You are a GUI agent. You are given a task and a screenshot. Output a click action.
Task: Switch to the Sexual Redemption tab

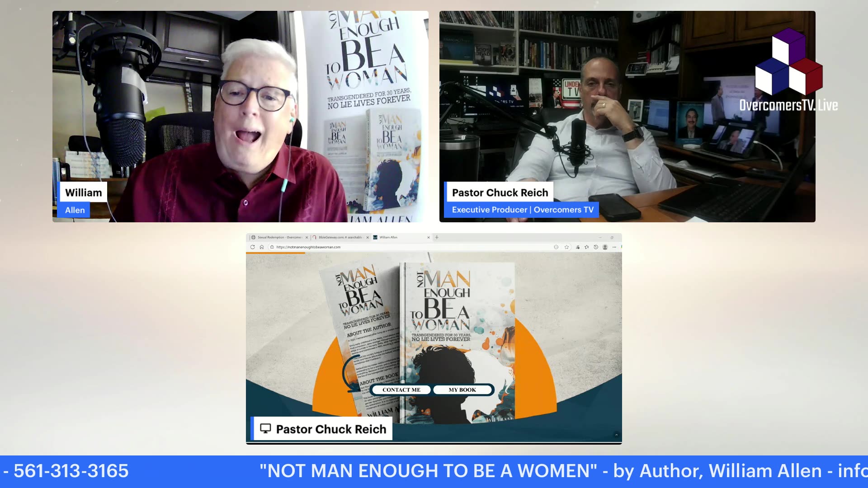point(279,237)
